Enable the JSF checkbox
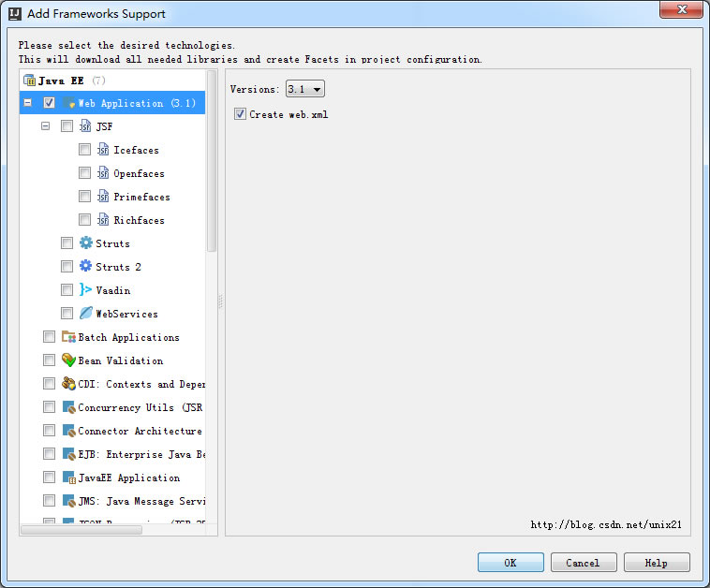This screenshot has height=588, width=710. (x=67, y=125)
